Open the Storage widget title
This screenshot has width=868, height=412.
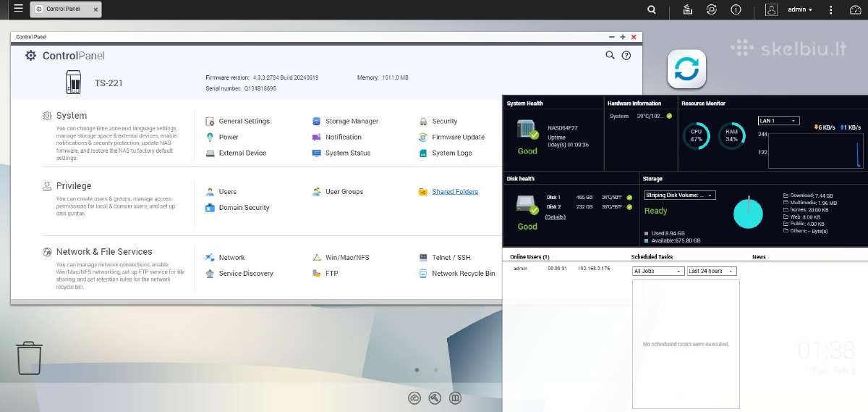(652, 179)
